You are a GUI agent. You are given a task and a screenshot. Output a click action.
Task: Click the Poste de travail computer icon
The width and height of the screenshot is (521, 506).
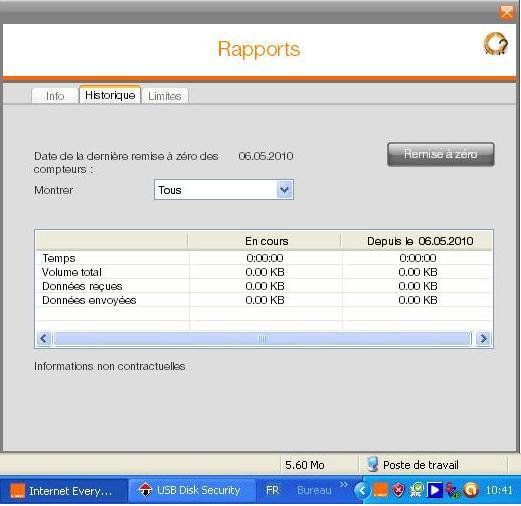(372, 464)
